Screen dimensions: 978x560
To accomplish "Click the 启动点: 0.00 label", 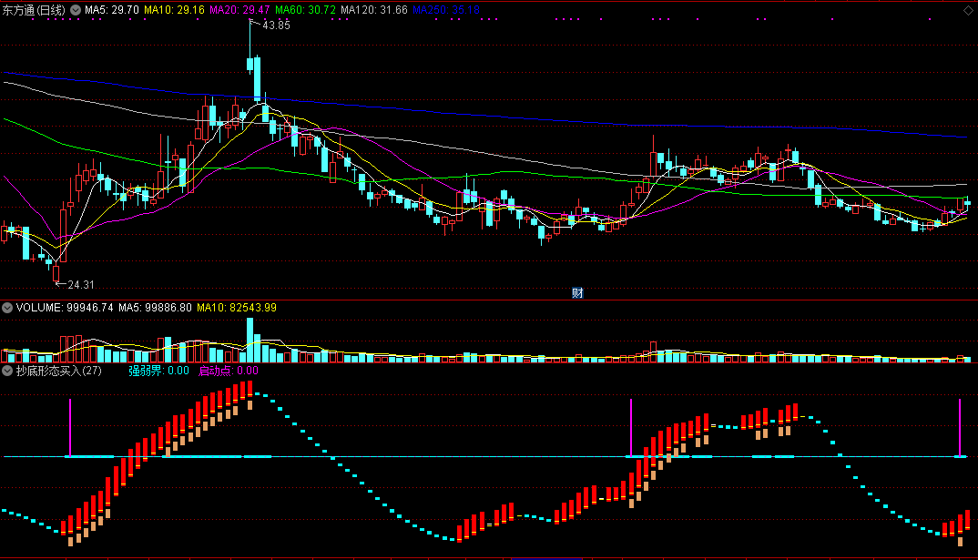I will click(229, 371).
